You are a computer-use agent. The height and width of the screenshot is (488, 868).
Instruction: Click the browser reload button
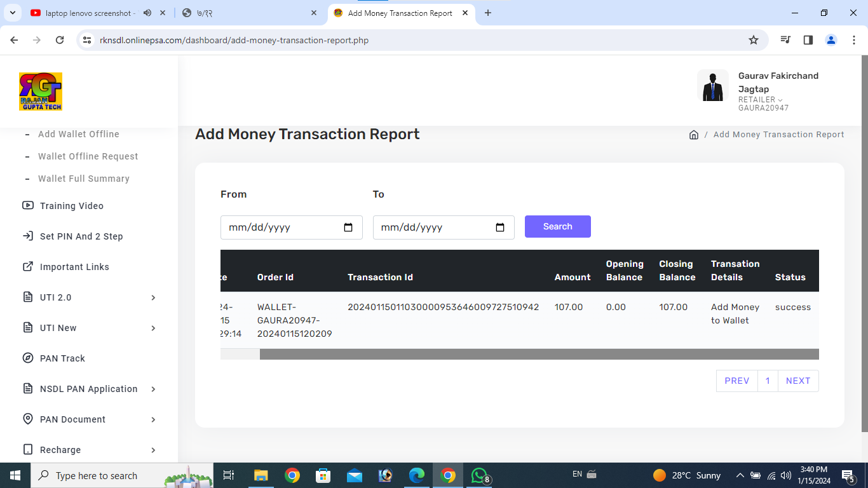[x=60, y=40]
